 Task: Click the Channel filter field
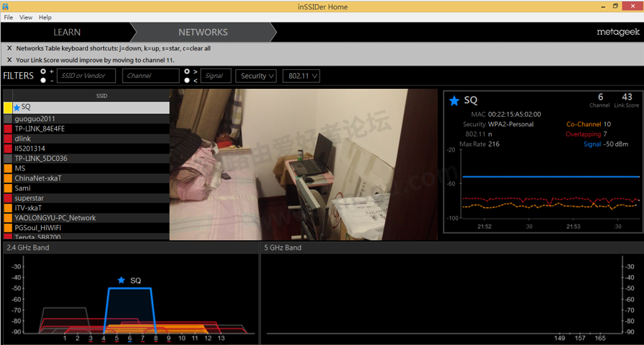[x=151, y=76]
